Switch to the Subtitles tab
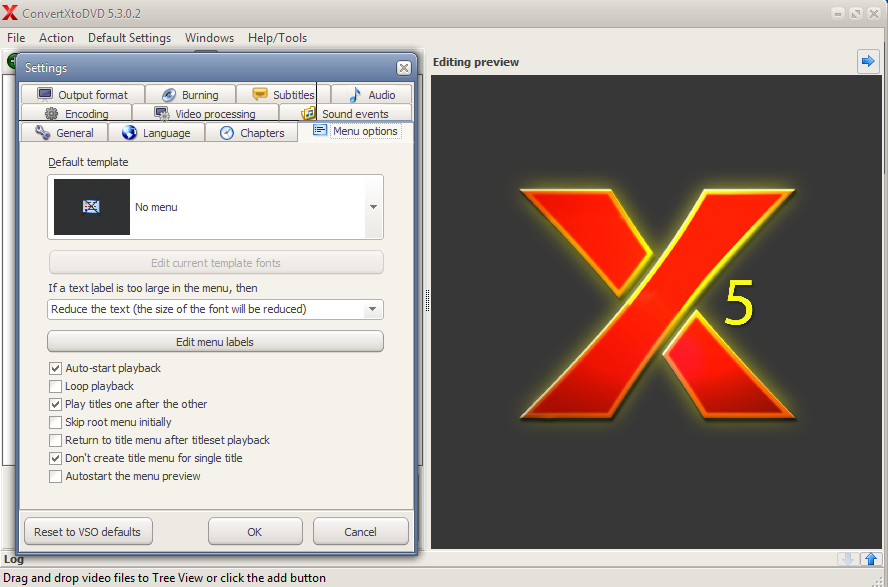 click(x=283, y=94)
